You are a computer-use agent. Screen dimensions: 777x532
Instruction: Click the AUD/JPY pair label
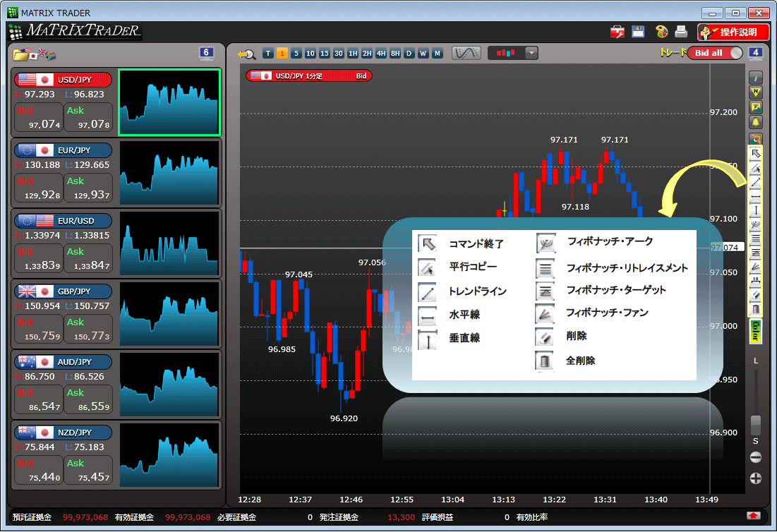pyautogui.click(x=63, y=362)
